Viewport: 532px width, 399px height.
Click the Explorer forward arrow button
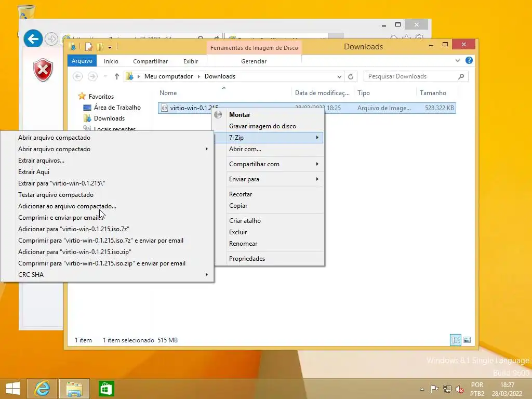(92, 76)
